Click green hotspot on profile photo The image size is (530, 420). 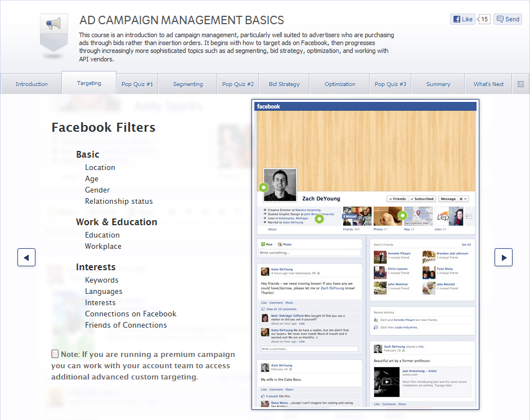[x=264, y=187]
